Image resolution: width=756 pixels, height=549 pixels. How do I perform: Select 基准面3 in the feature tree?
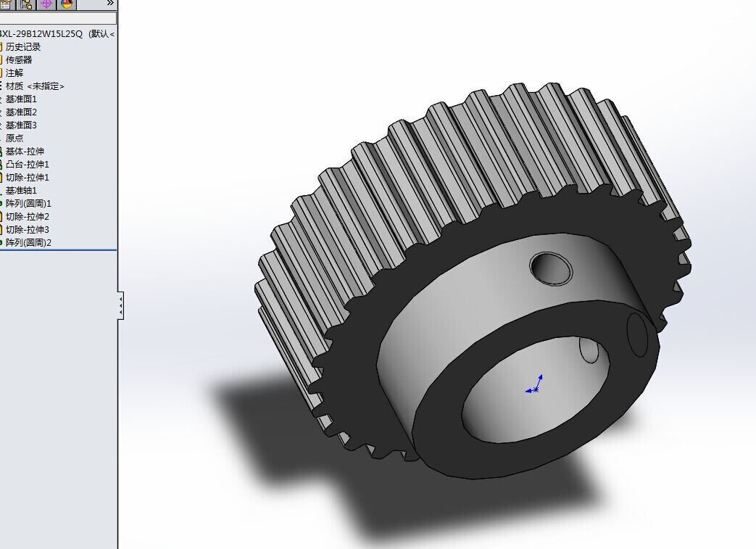pos(21,125)
